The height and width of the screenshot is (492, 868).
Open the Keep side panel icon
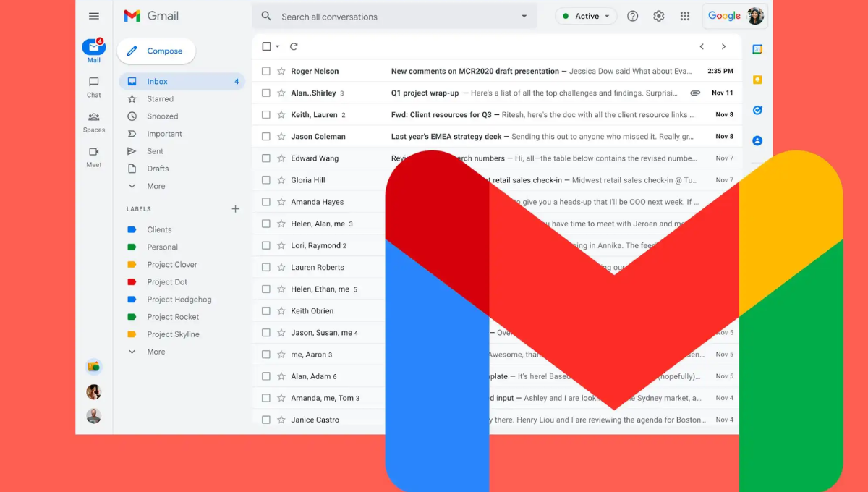tap(757, 80)
